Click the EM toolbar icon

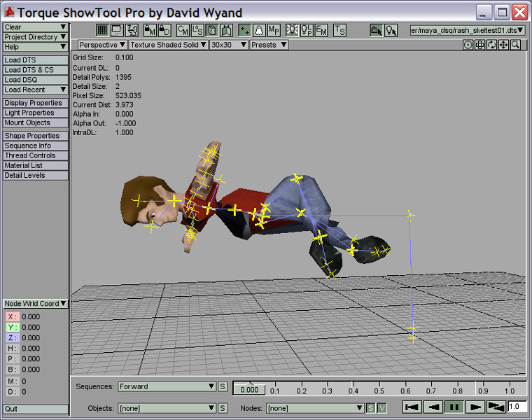(x=321, y=30)
